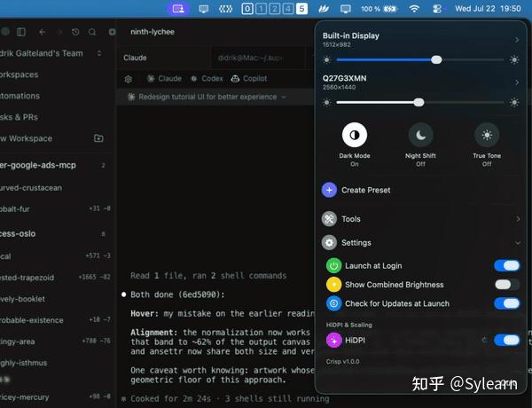Click the 'Read 1 file, ran 2 shell commands' line
This screenshot has height=408, width=532.
pyautogui.click(x=208, y=276)
